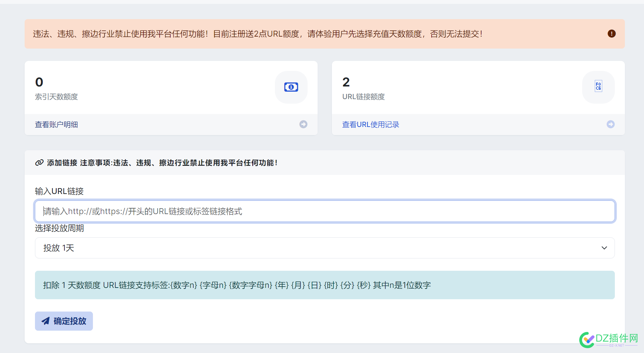Click the arrow icon next to 查看账户明细
The image size is (644, 353).
[x=303, y=124]
